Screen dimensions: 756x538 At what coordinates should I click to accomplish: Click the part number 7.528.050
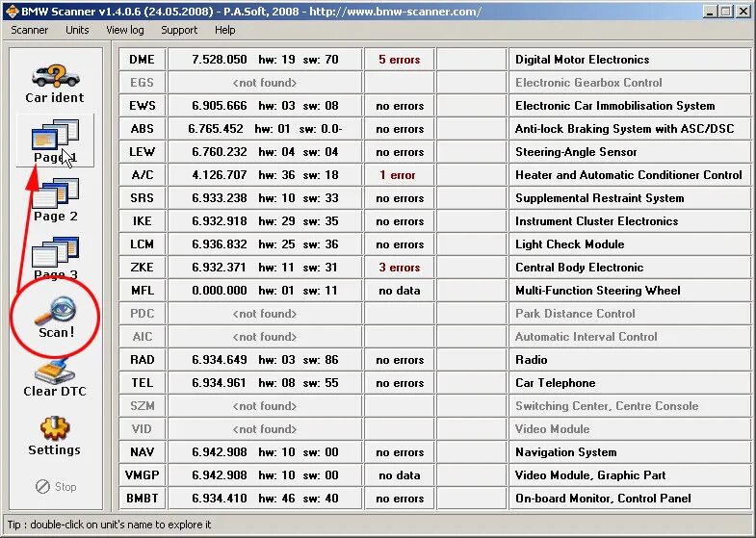(220, 60)
